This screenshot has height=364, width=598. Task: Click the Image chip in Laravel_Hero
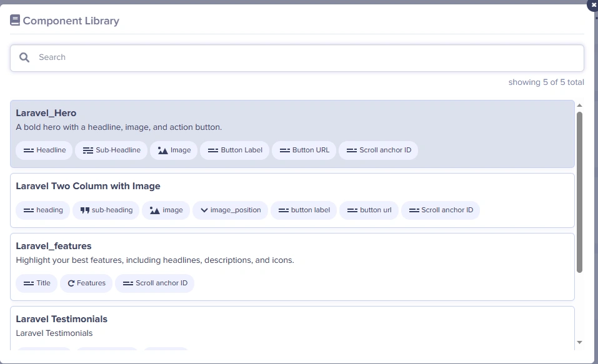coord(174,150)
